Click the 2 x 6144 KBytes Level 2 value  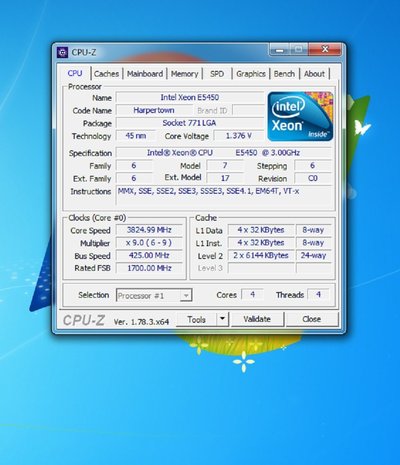click(261, 256)
